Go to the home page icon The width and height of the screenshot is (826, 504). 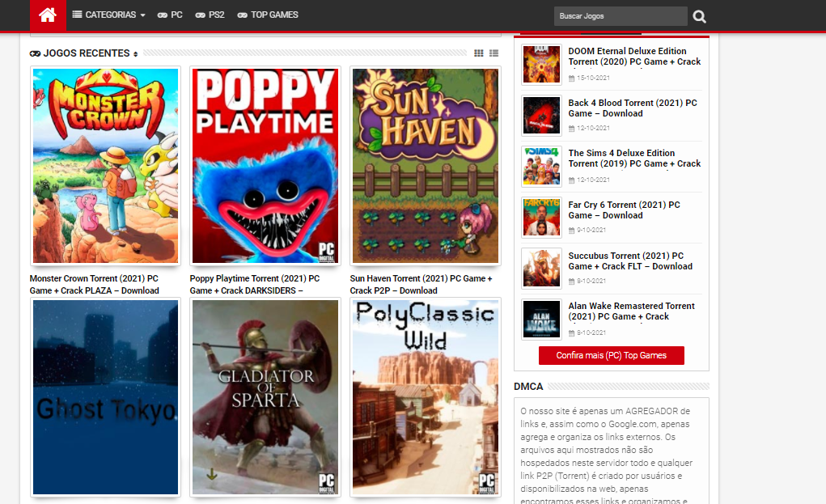click(48, 15)
